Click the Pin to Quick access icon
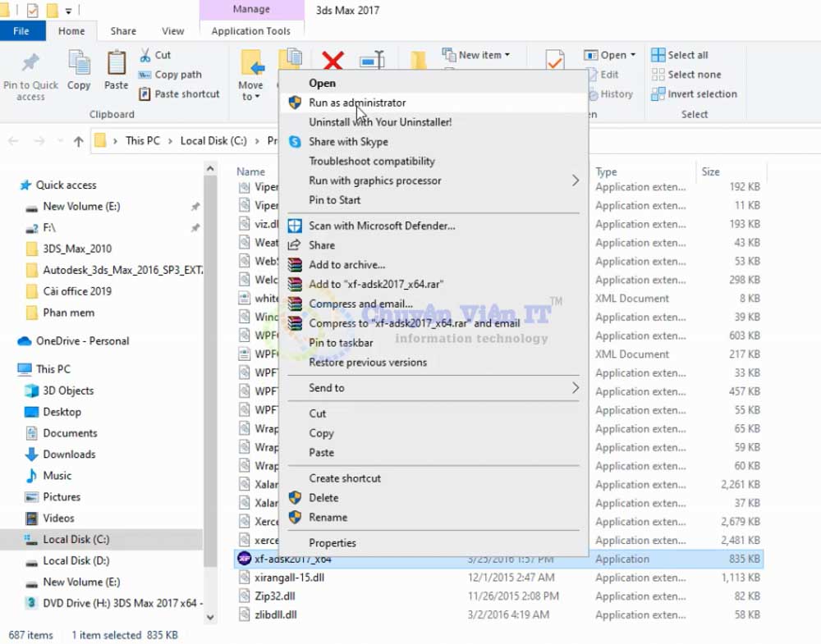This screenshot has width=821, height=644. click(x=30, y=63)
